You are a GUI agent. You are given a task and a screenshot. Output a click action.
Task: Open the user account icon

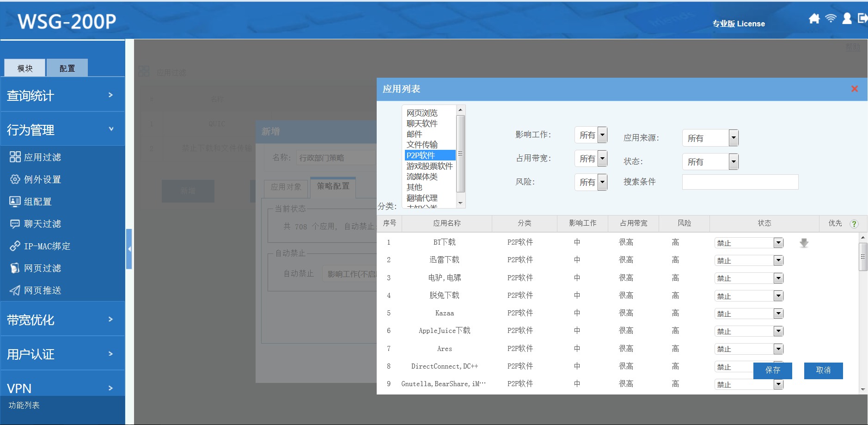coord(847,18)
